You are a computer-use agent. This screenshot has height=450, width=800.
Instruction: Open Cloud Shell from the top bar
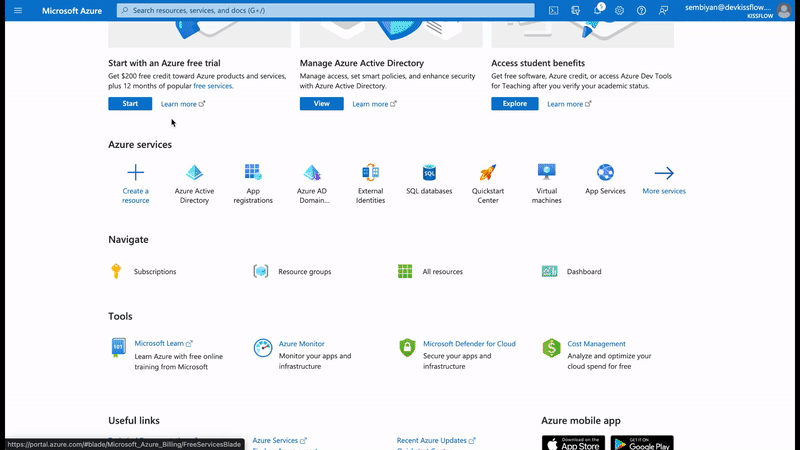[554, 10]
